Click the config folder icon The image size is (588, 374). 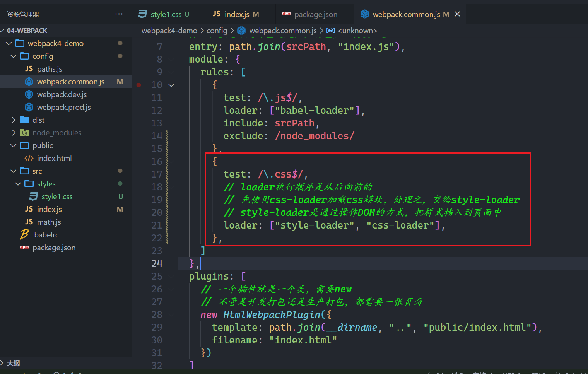pyautogui.click(x=24, y=56)
